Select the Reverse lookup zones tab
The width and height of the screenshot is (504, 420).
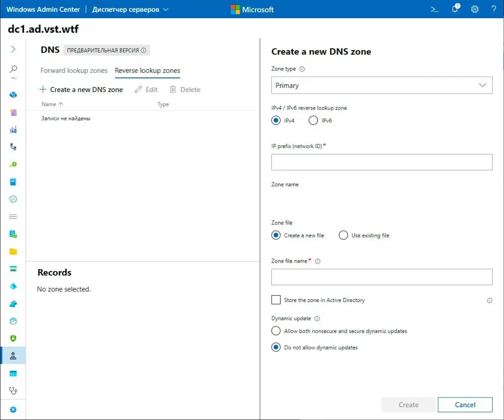point(148,70)
